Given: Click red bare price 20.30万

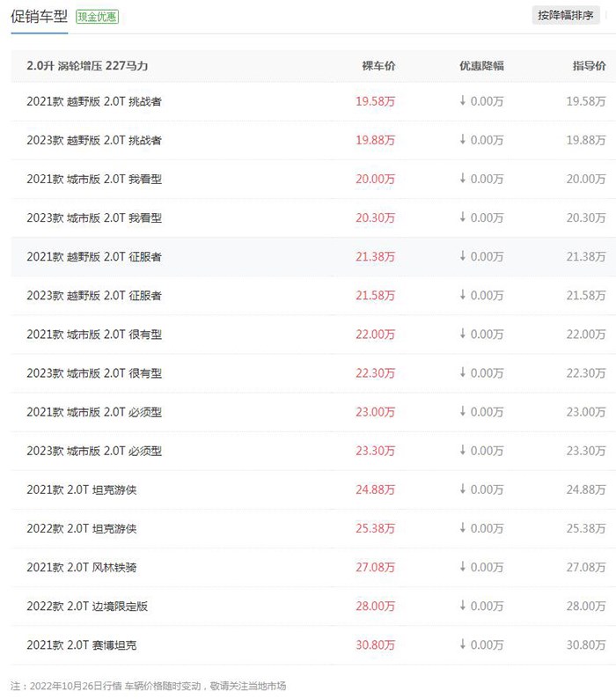Looking at the screenshot, I should (x=375, y=218).
